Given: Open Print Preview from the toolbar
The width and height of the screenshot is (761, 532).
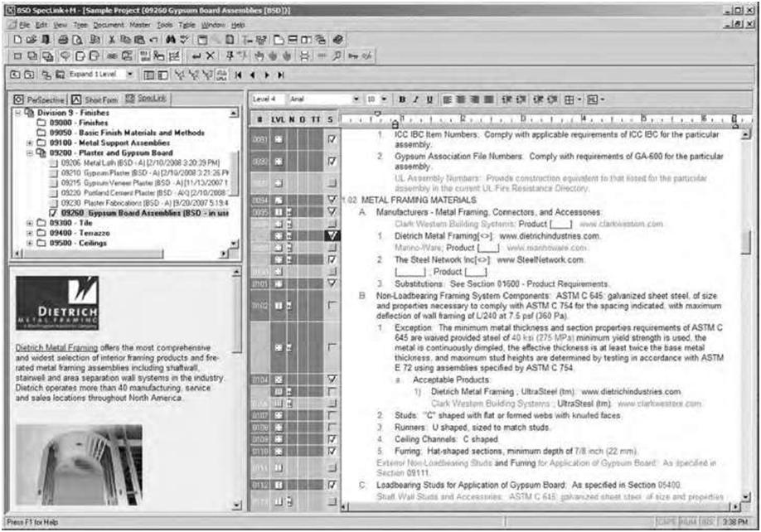Looking at the screenshot, I should [x=77, y=40].
